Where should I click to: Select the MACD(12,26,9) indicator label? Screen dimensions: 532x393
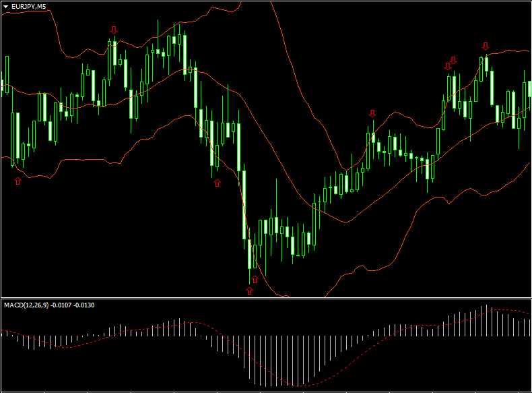(x=26, y=305)
